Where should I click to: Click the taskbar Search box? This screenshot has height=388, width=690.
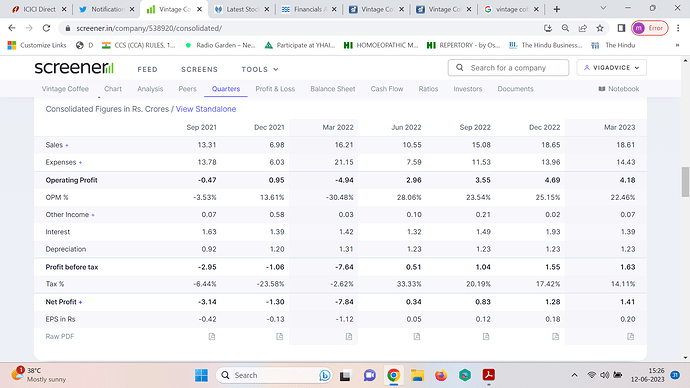(274, 375)
